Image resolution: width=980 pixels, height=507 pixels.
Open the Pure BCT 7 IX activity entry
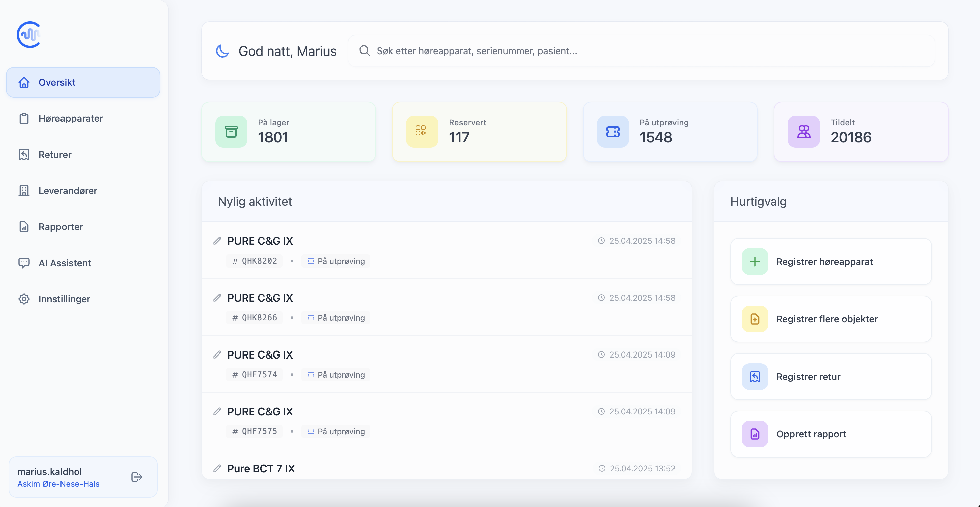(x=447, y=465)
